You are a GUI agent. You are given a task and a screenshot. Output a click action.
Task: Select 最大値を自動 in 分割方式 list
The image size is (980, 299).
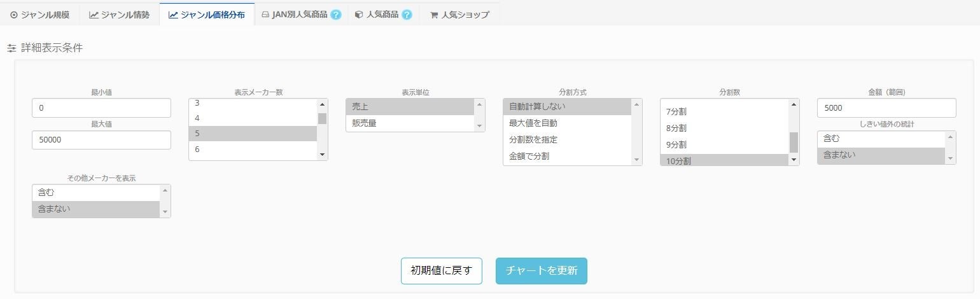(566, 123)
